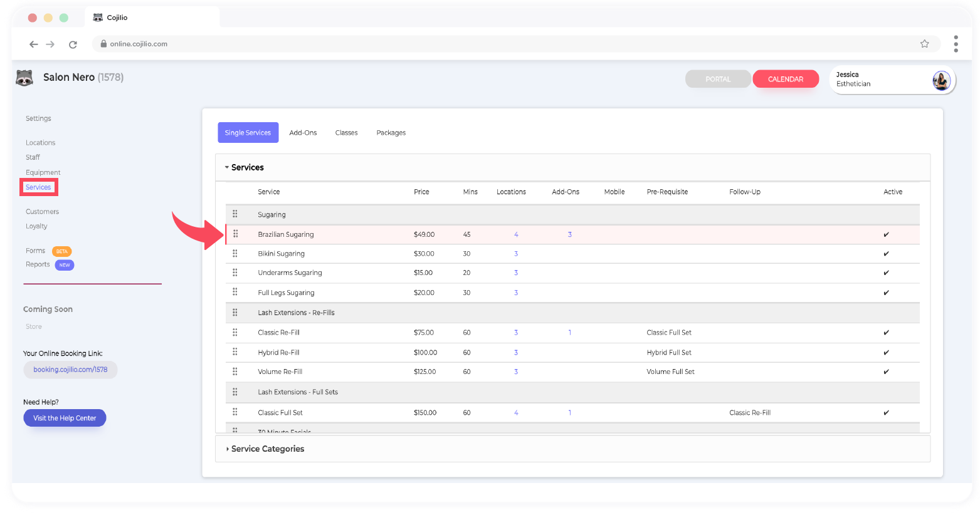The height and width of the screenshot is (515, 980).
Task: Toggle Active checkmark for Hybrid Re-Fill
Action: tap(886, 353)
